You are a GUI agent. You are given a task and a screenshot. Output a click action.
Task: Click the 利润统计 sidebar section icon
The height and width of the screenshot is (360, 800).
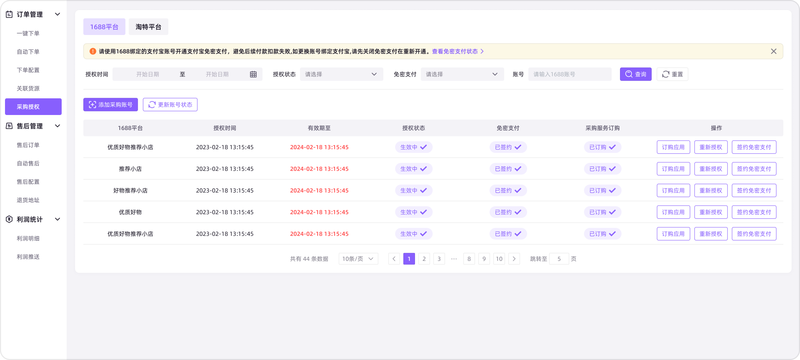click(9, 219)
